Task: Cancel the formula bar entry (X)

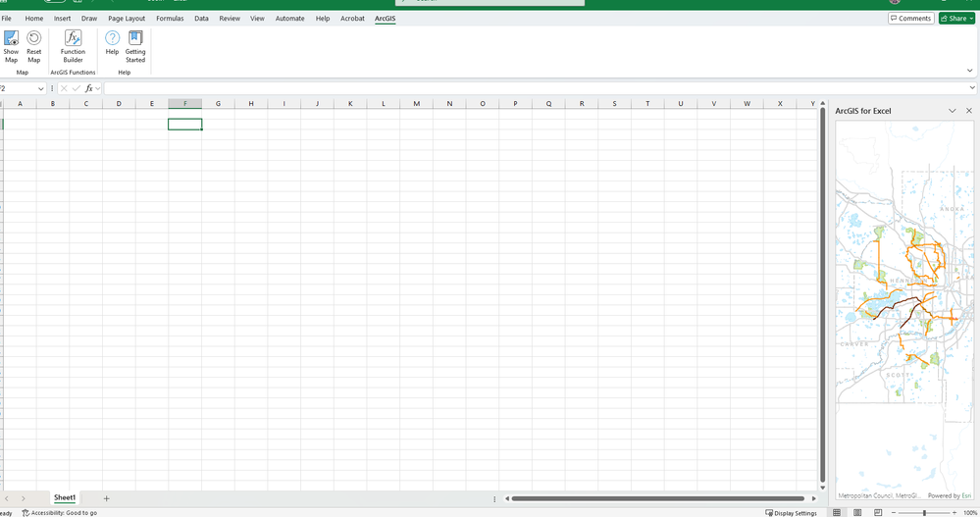Action: pos(64,88)
